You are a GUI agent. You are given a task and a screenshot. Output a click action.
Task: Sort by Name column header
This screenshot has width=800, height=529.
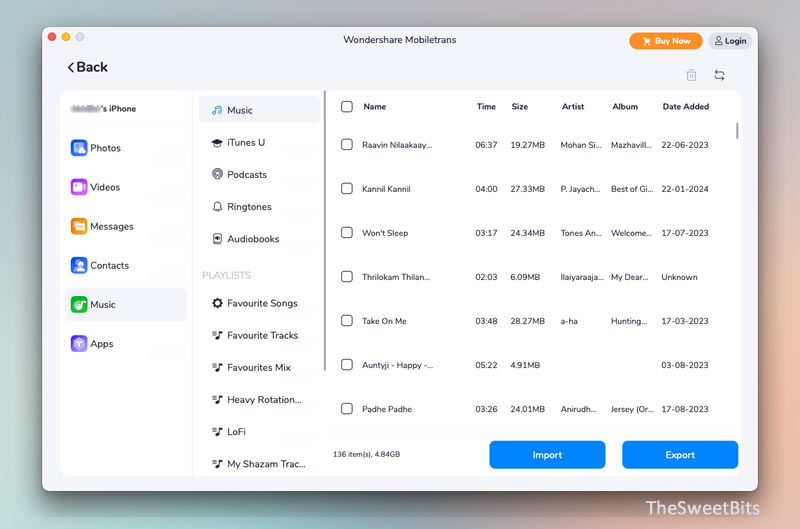point(374,107)
